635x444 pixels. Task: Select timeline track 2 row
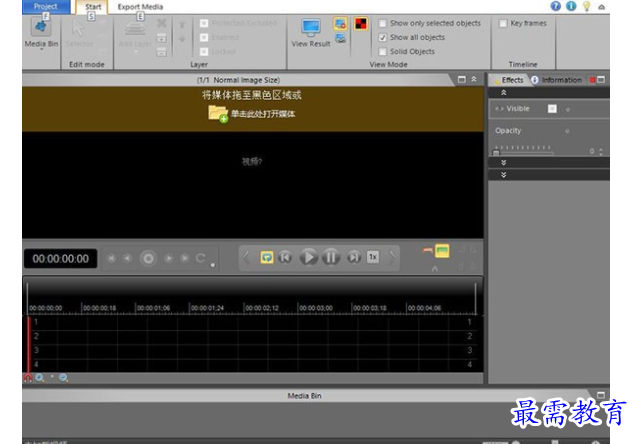pos(253,336)
